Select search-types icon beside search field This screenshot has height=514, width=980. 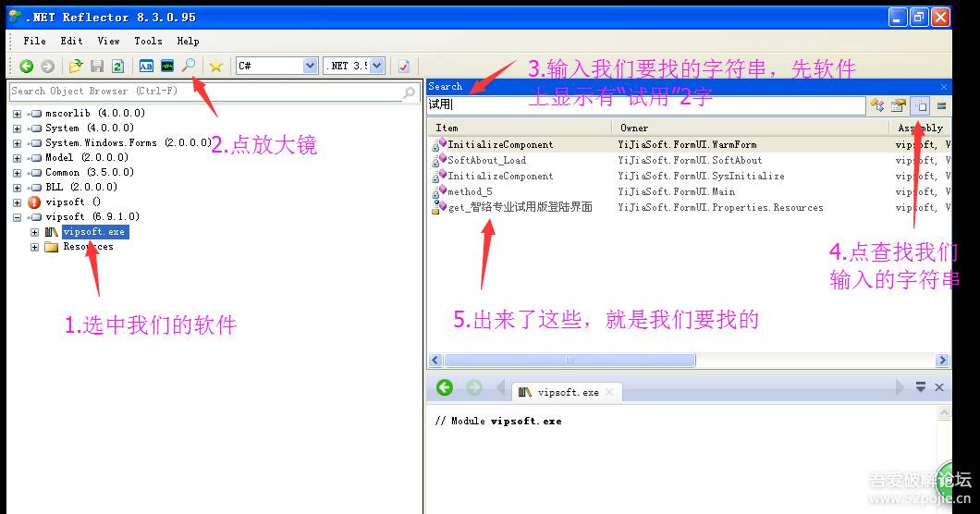[x=876, y=105]
